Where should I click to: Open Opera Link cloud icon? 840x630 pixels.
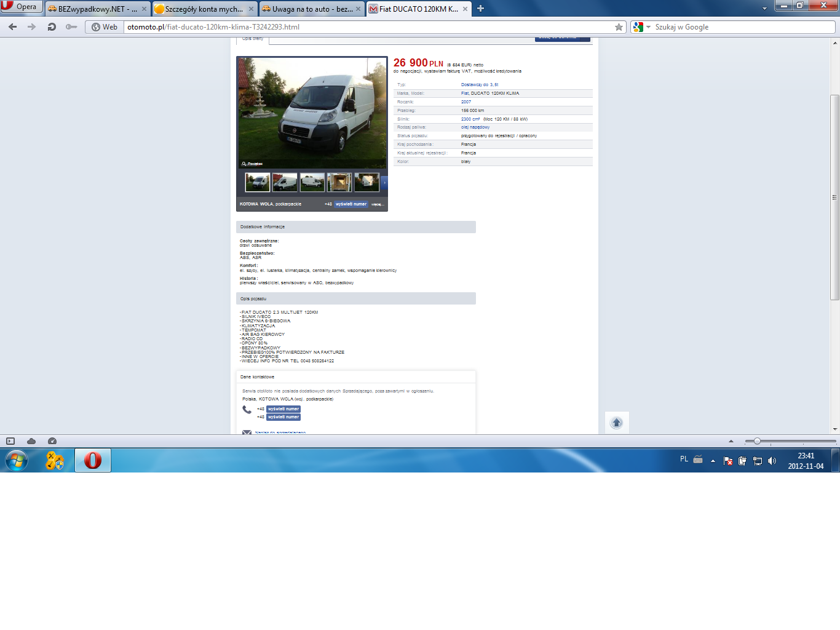(31, 441)
